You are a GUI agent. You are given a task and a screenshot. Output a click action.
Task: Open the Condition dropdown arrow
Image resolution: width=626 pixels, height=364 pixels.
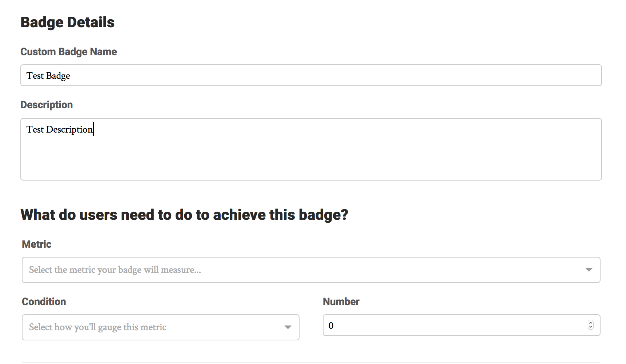pos(288,327)
